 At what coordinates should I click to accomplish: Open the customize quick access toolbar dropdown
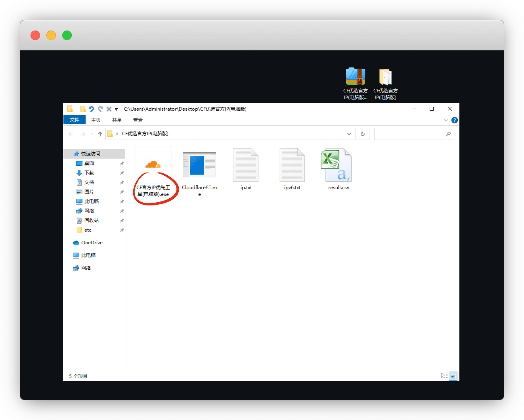117,109
